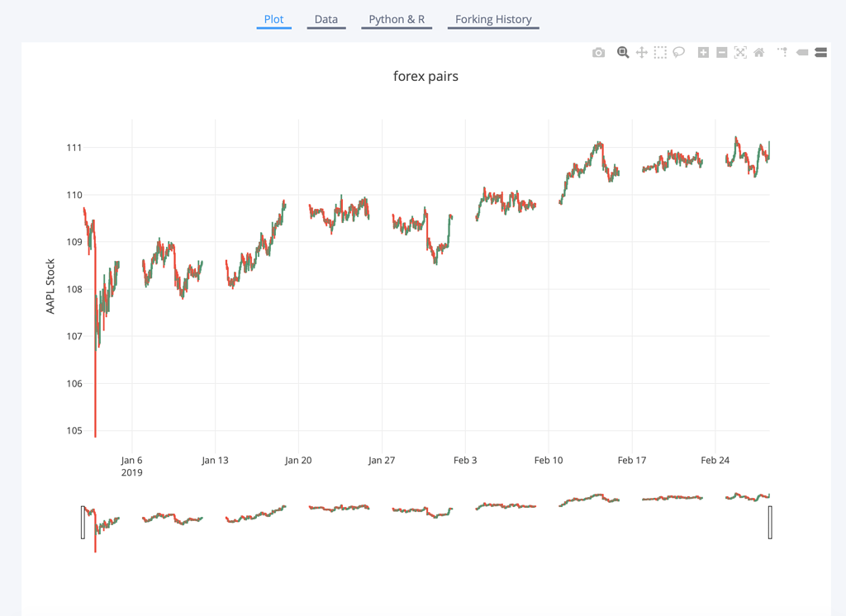Toggle spike lines on the chart

click(x=781, y=52)
